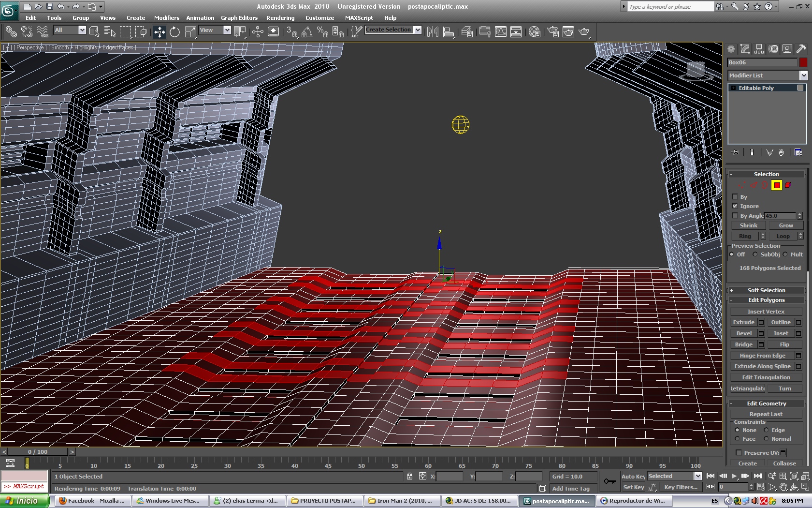Click the Mirror tool icon
812x508 pixels.
[x=433, y=32]
